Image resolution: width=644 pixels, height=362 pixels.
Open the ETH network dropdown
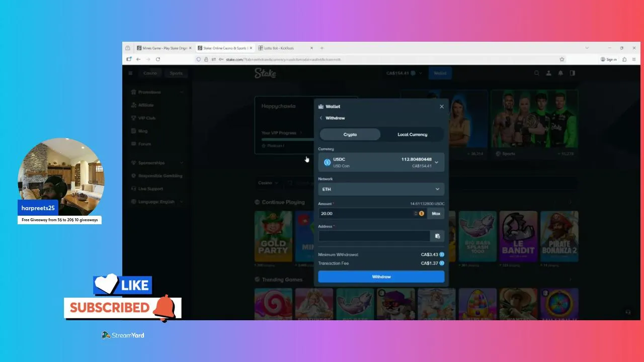pos(381,189)
